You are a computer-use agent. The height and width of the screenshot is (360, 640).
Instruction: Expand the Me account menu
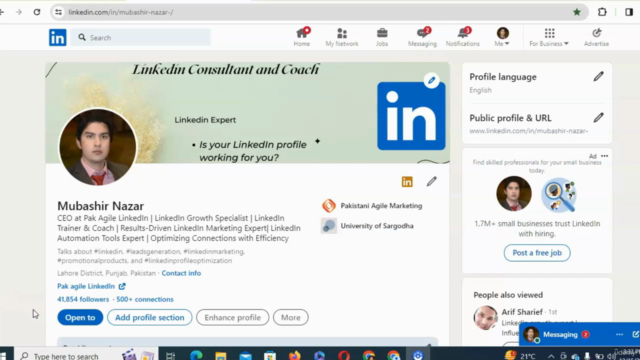coord(502,37)
